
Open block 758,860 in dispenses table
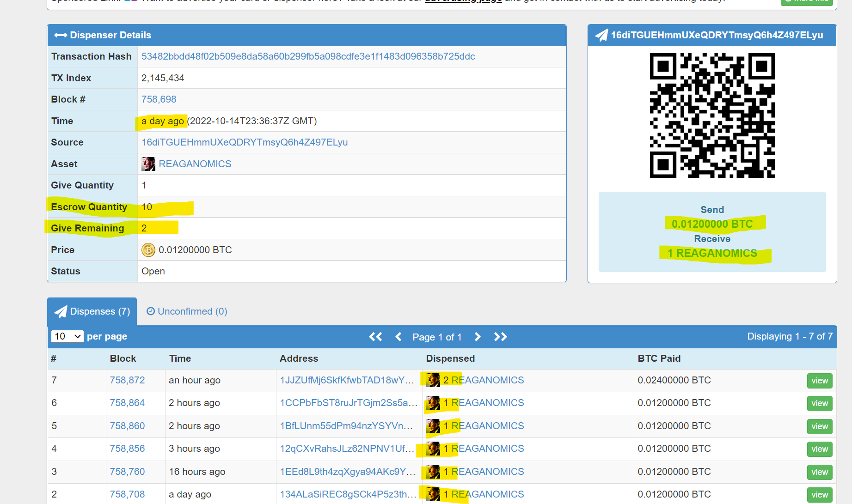click(127, 426)
